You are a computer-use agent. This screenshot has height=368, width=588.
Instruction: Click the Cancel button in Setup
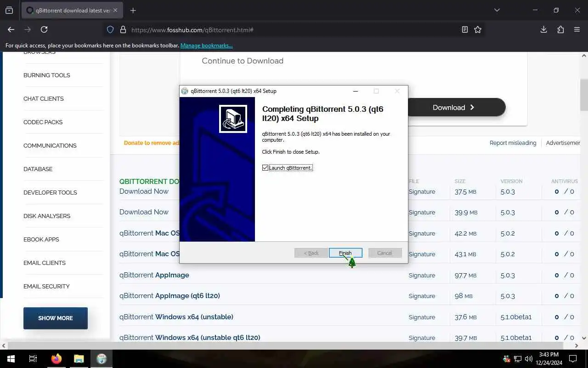click(385, 253)
